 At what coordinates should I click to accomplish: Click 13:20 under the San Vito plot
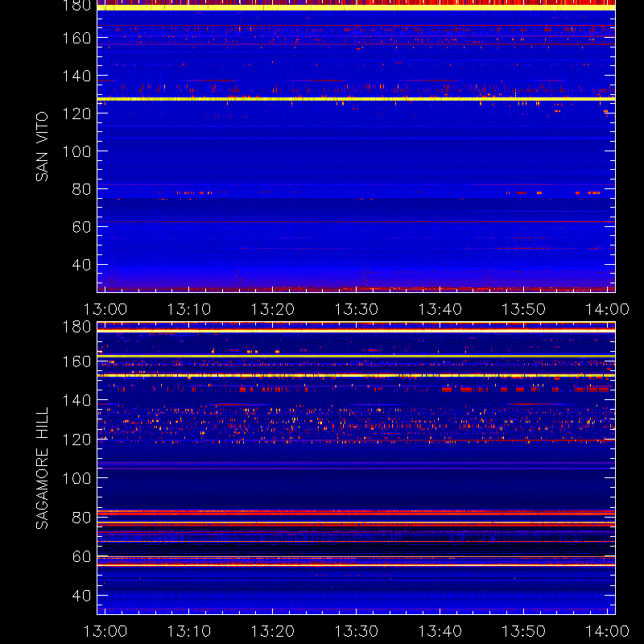(x=273, y=309)
